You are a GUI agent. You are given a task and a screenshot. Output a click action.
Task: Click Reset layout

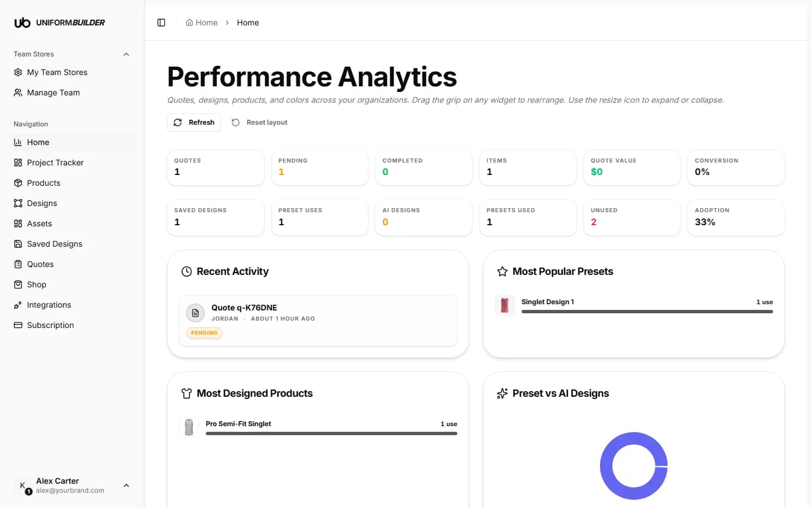[x=260, y=122]
